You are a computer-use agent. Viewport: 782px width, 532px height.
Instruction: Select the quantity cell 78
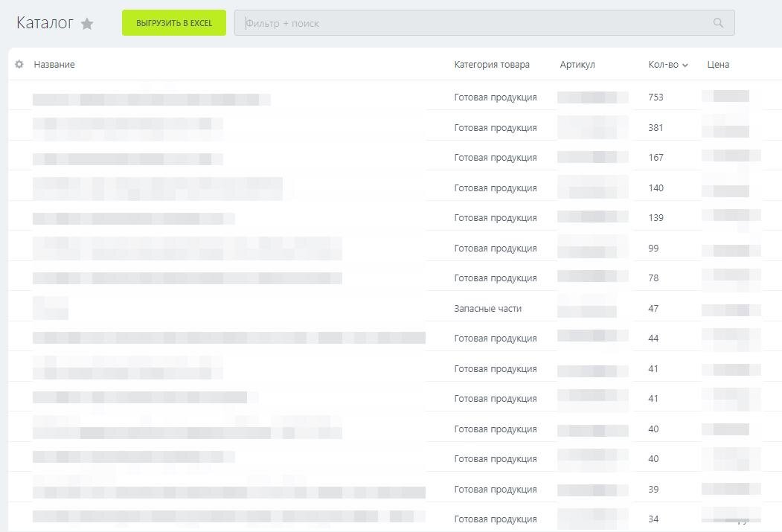653,278
